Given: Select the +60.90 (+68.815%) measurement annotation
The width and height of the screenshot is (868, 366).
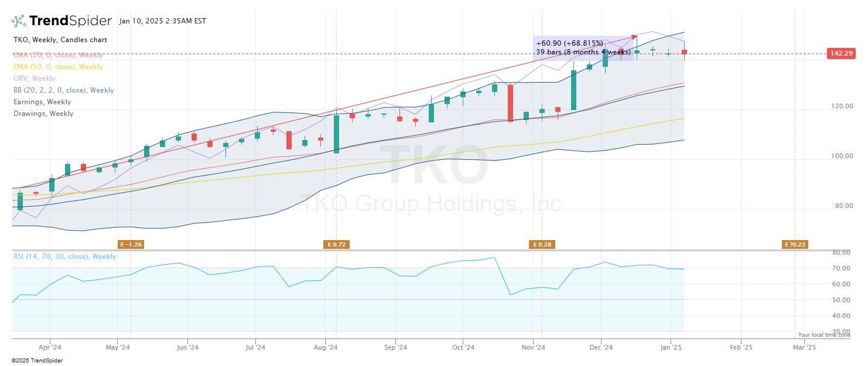Looking at the screenshot, I should pos(569,42).
